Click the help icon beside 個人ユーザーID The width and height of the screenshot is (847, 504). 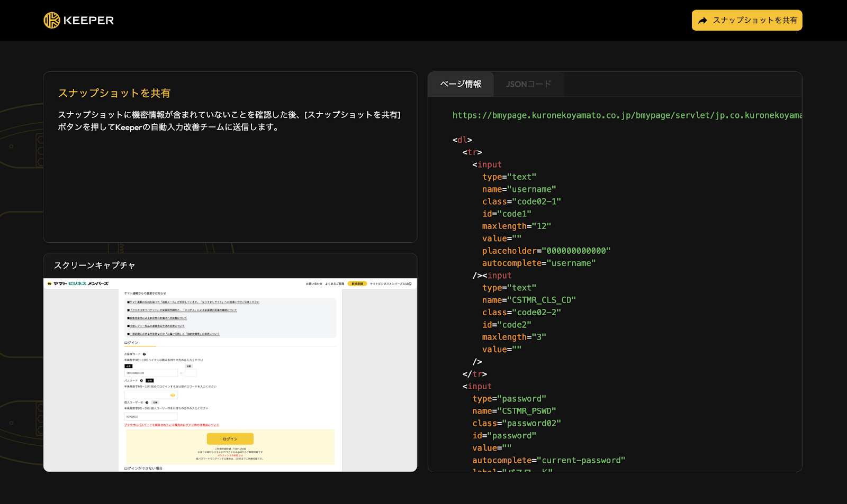(x=147, y=402)
